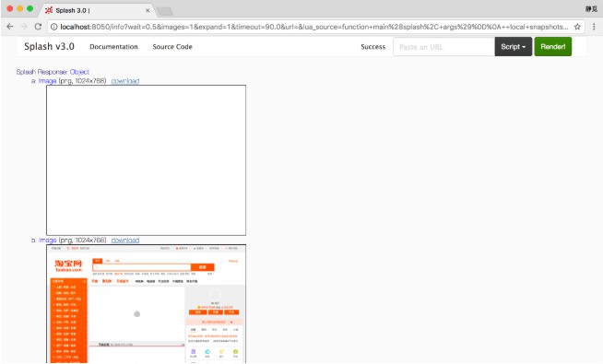Click the site info icon before localhost
Screen dimensions: 603x364
53,27
